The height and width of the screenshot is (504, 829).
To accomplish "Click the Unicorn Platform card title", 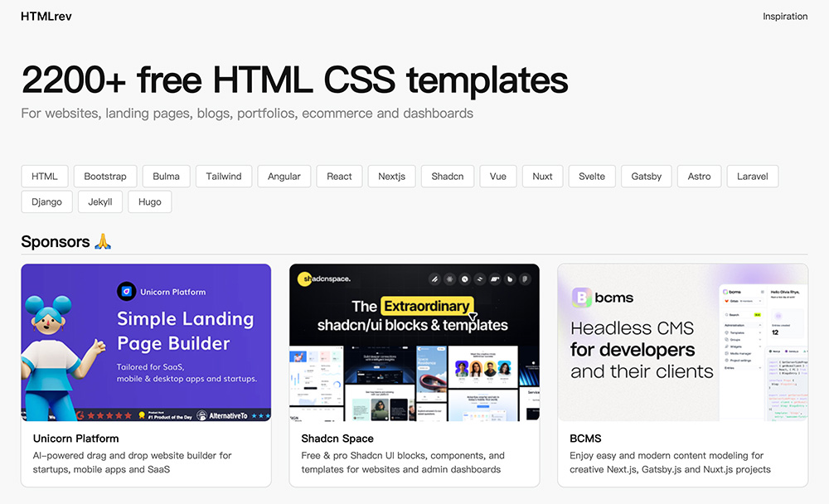I will 75,439.
